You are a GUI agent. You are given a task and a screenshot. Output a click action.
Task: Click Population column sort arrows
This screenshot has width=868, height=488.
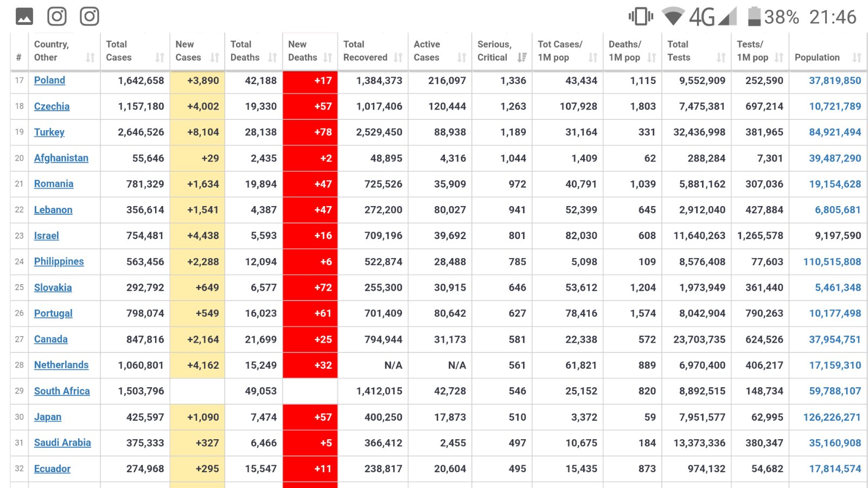pyautogui.click(x=857, y=57)
